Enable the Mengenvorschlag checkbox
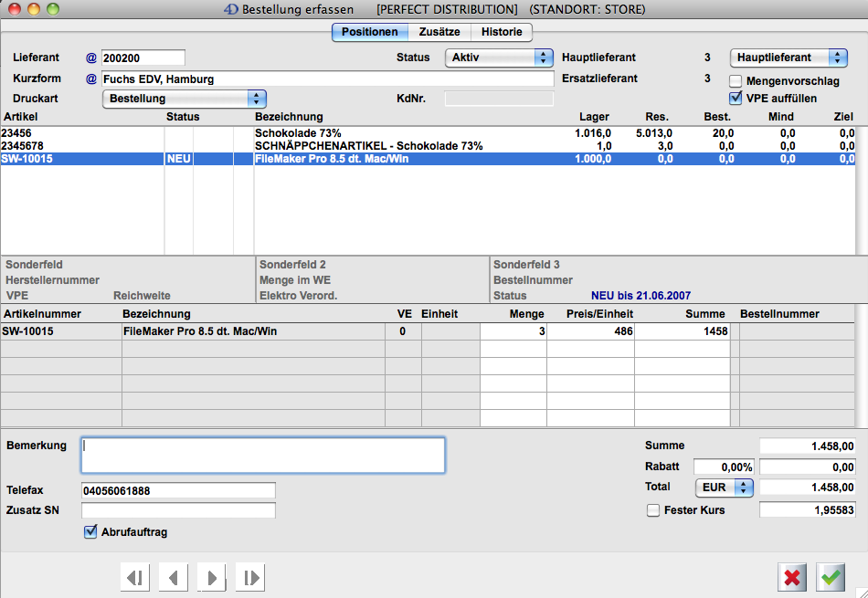Image resolution: width=868 pixels, height=598 pixels. (736, 81)
